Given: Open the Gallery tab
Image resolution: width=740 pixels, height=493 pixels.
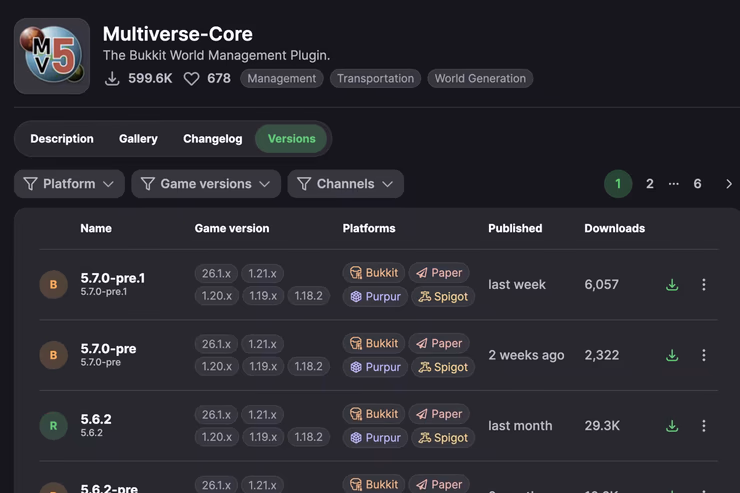Looking at the screenshot, I should pos(138,139).
